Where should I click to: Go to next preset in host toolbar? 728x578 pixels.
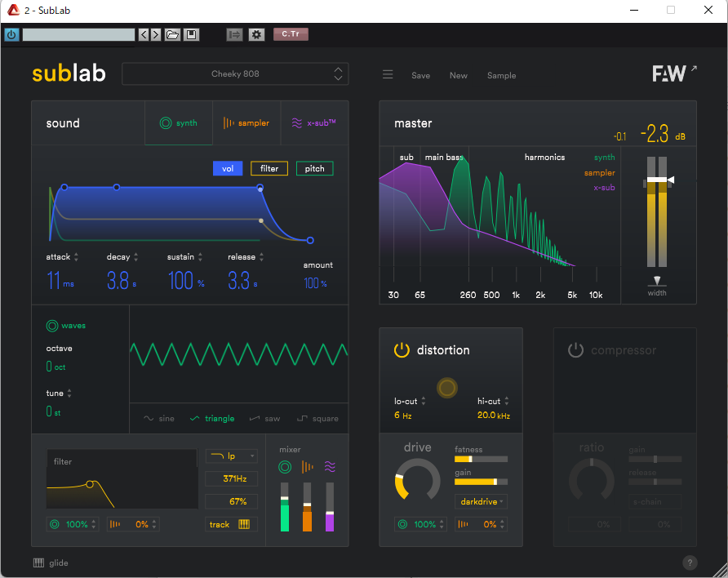[x=156, y=34]
